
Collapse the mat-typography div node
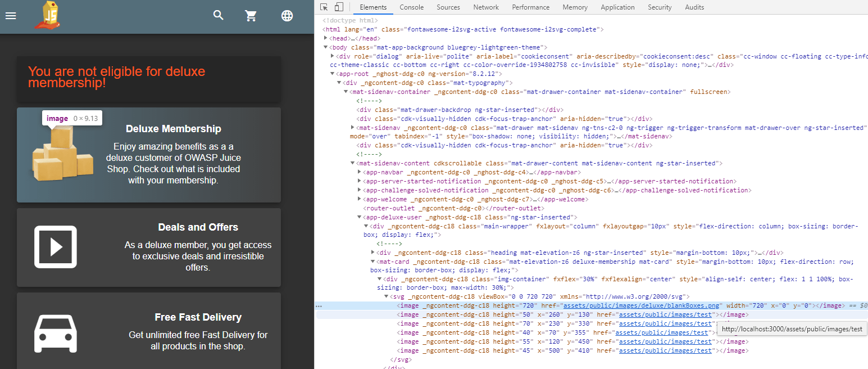point(339,83)
